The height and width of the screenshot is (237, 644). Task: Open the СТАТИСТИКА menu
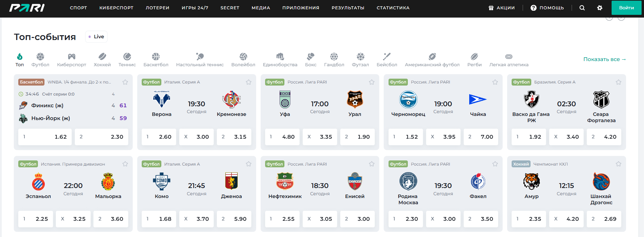coord(393,8)
